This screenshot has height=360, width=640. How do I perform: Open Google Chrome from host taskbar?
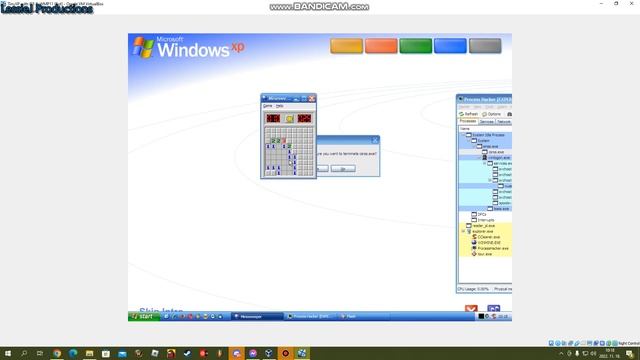pos(57,353)
